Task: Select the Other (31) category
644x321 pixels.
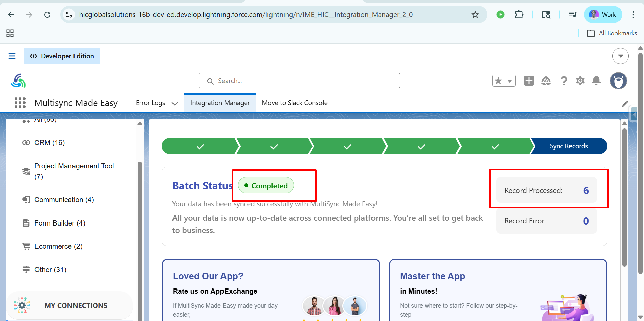Action: pos(50,270)
